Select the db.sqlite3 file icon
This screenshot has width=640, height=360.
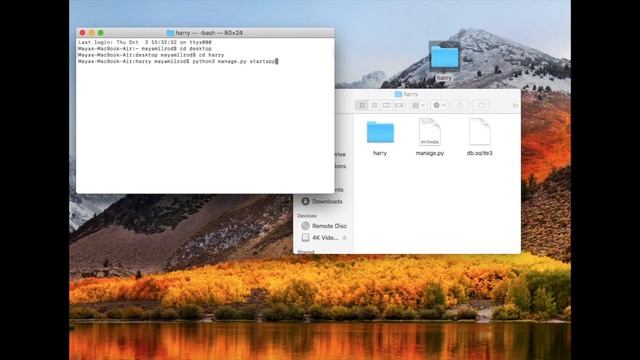click(x=480, y=132)
